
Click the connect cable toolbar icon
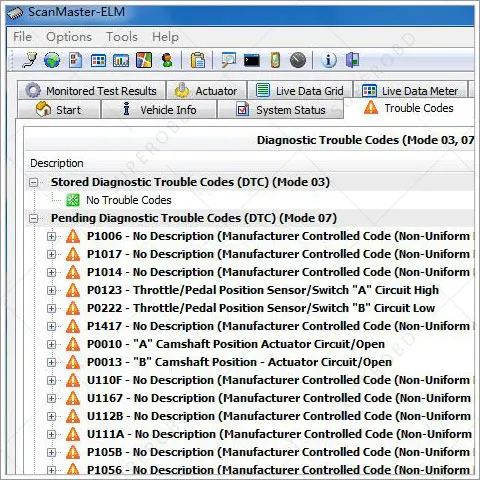pyautogui.click(x=30, y=60)
